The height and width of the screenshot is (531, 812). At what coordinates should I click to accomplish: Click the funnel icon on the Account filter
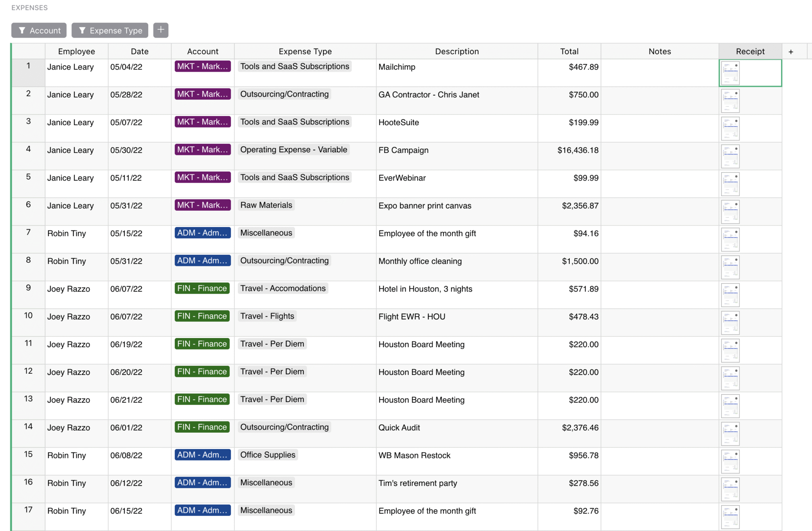coord(23,30)
